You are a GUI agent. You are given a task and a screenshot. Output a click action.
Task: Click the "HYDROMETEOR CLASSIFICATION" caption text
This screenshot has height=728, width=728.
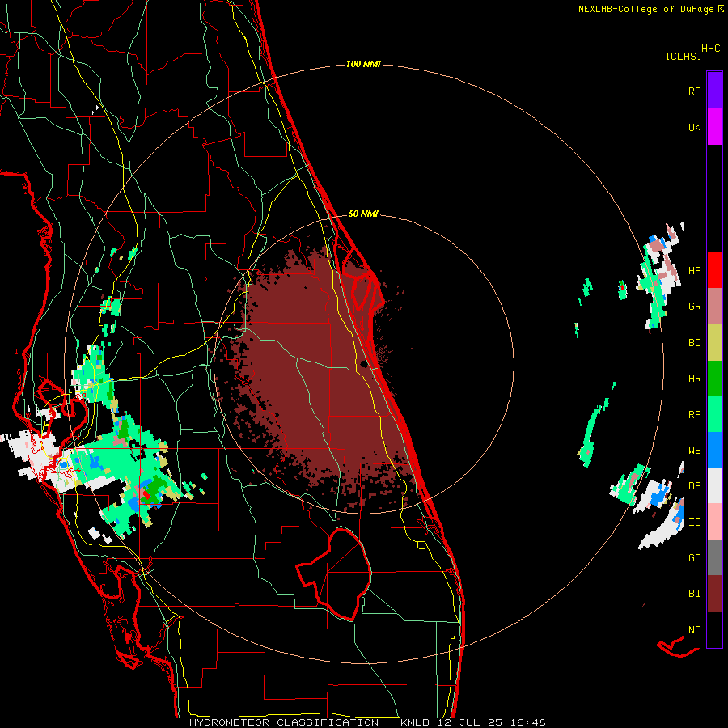284,722
